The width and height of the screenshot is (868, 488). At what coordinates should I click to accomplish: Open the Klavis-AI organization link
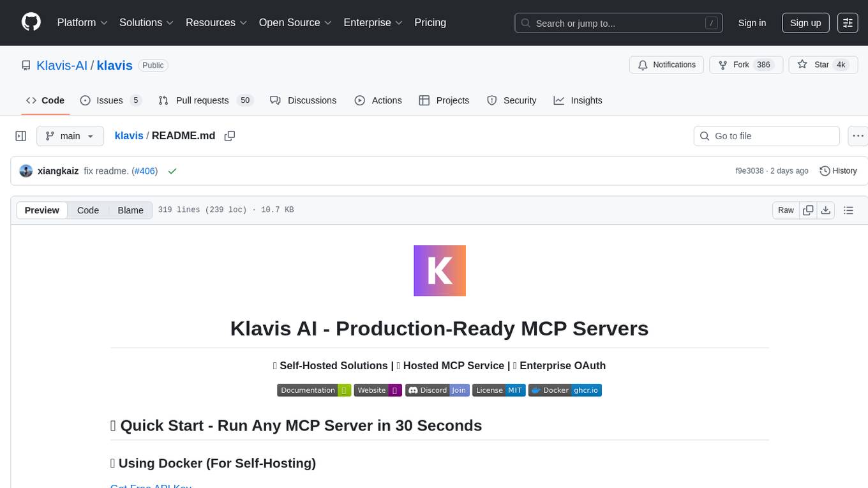click(62, 65)
